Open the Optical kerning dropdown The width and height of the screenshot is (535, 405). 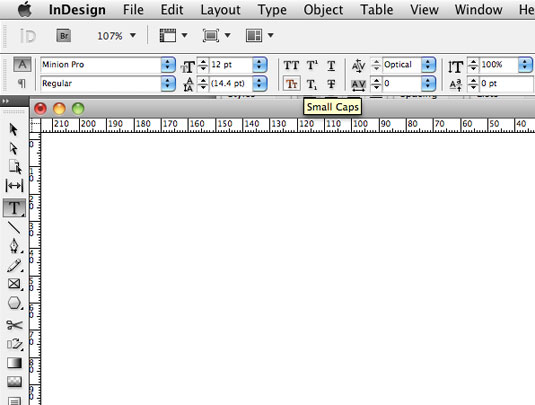[x=428, y=64]
